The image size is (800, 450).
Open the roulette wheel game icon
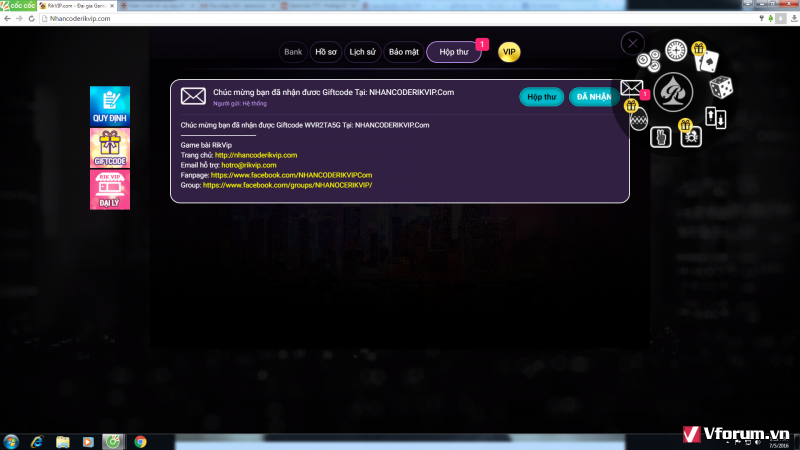pyautogui.click(x=676, y=51)
